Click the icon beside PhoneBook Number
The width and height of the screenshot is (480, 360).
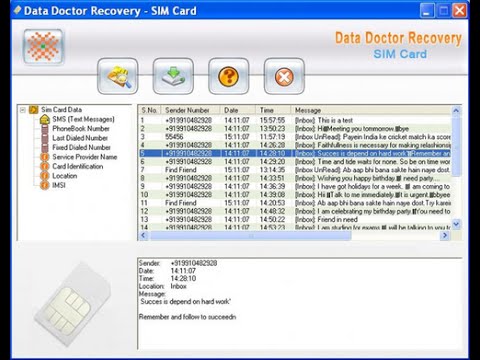point(45,129)
